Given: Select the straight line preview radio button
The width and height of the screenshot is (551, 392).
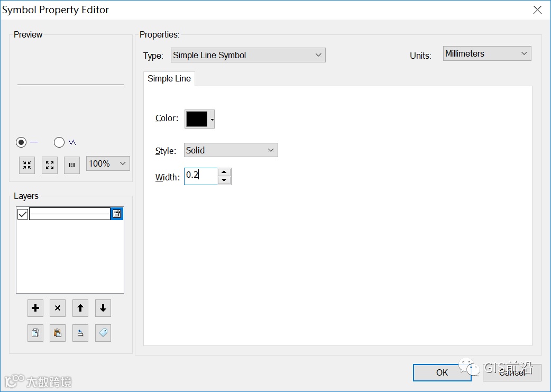Looking at the screenshot, I should [x=21, y=142].
